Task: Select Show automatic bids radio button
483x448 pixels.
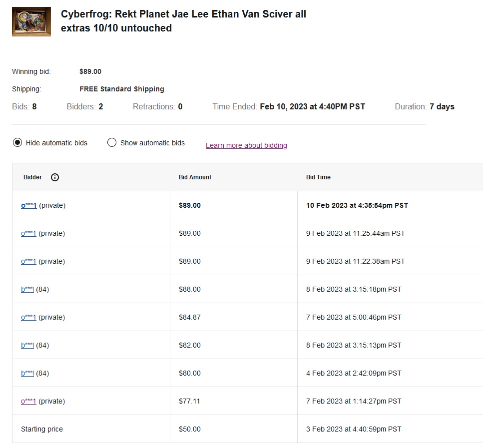Action: [x=112, y=143]
